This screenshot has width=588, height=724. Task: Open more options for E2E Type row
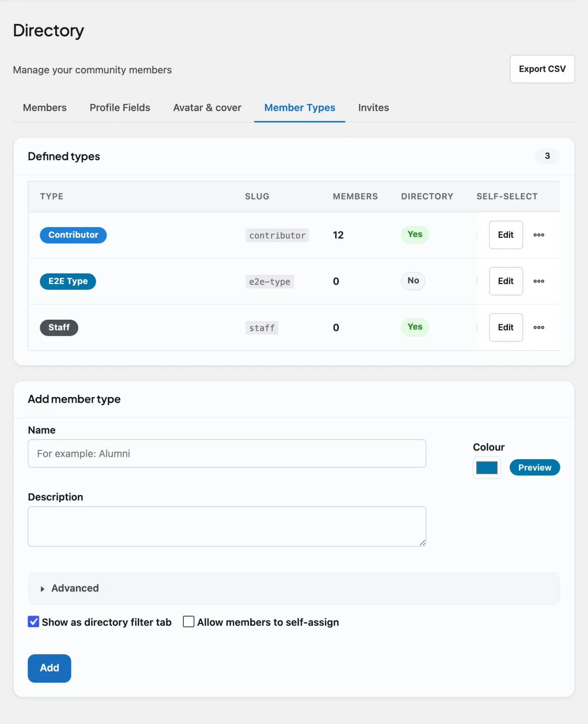click(539, 281)
